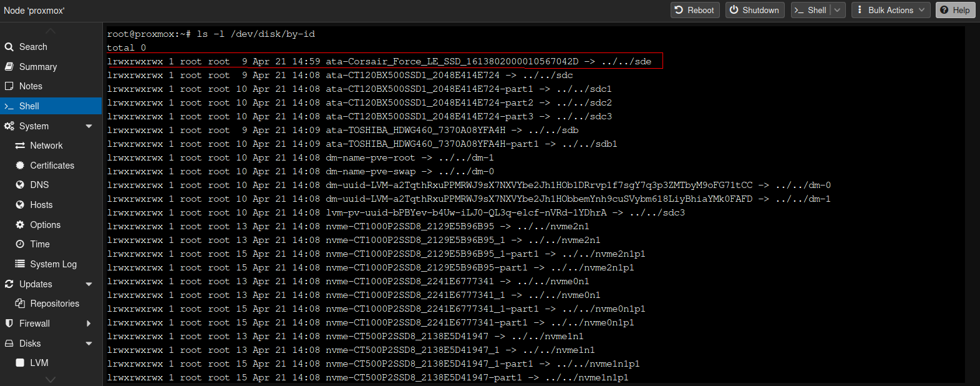
Task: Open the Shell button dropdown arrow
Action: (x=838, y=10)
